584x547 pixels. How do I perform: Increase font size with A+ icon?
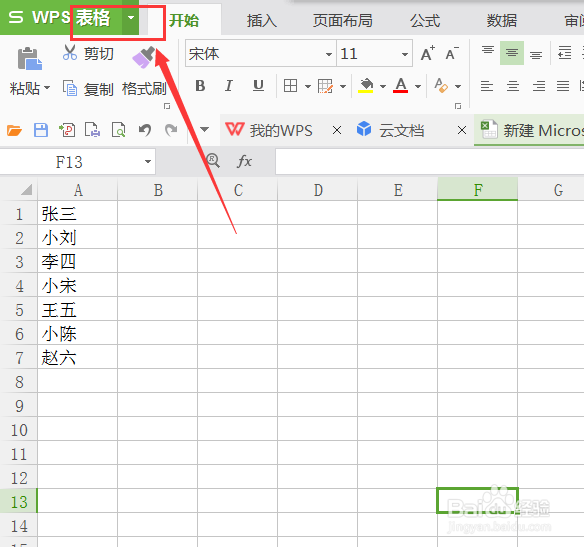click(x=428, y=54)
